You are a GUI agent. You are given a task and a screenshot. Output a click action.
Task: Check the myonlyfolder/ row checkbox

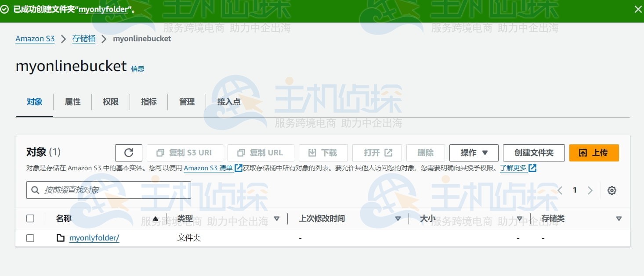30,237
